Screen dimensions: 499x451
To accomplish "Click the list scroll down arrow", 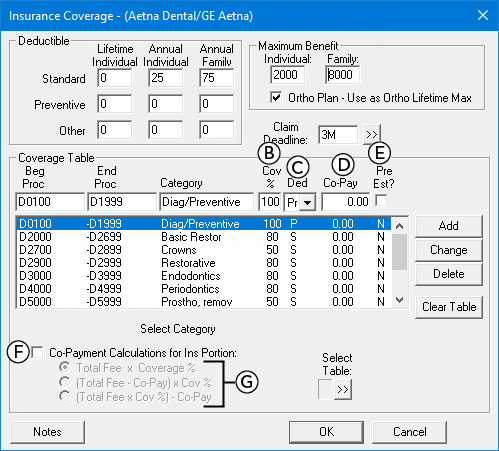I will tap(399, 300).
